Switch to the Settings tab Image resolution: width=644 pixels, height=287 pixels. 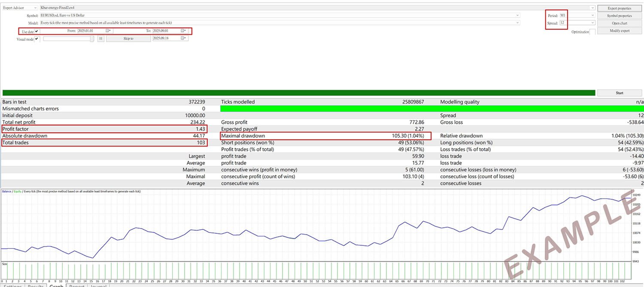[13, 286]
